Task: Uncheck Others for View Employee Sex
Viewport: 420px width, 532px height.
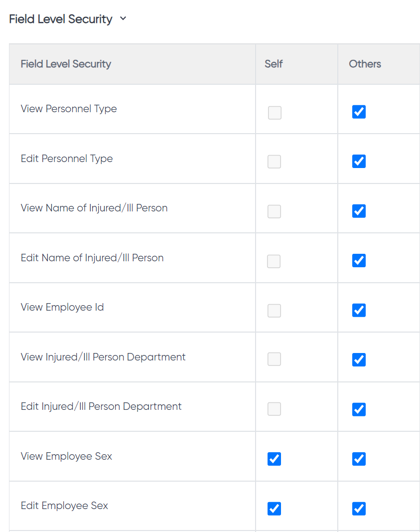Action: point(359,459)
